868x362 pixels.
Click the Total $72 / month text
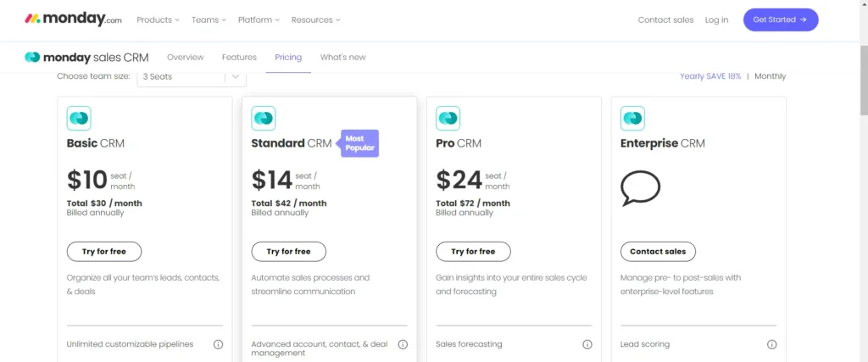coord(473,203)
